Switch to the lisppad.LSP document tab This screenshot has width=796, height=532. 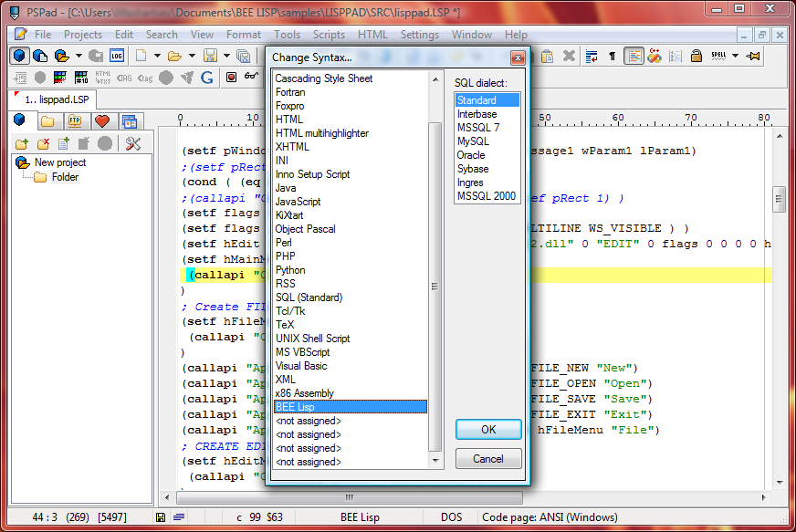[57, 99]
